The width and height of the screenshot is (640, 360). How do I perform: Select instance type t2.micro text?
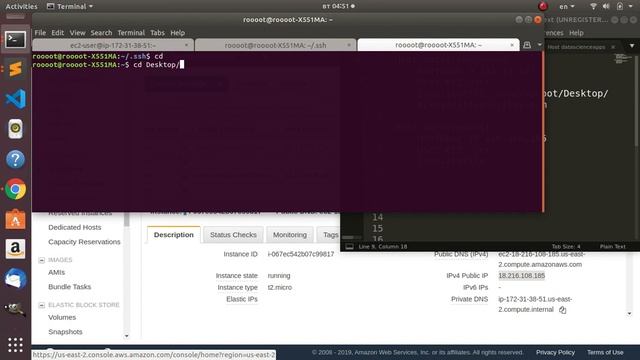coord(280,287)
